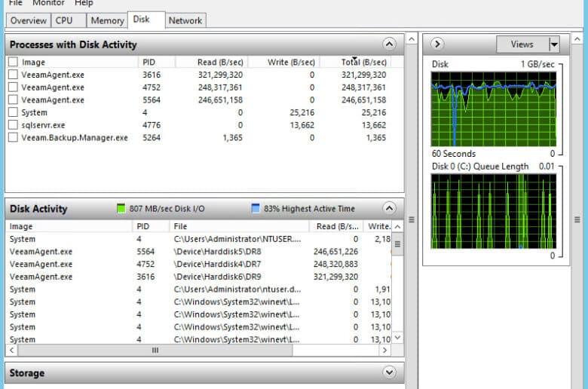The image size is (588, 389).
Task: Select the \Device\Harddisk5\DR8 file row
Action: 199,251
